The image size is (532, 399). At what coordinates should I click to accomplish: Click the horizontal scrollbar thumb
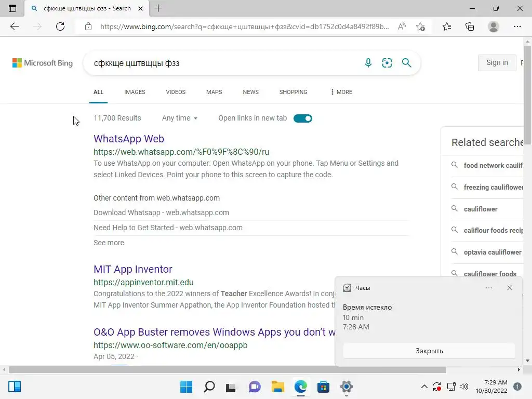(x=228, y=369)
